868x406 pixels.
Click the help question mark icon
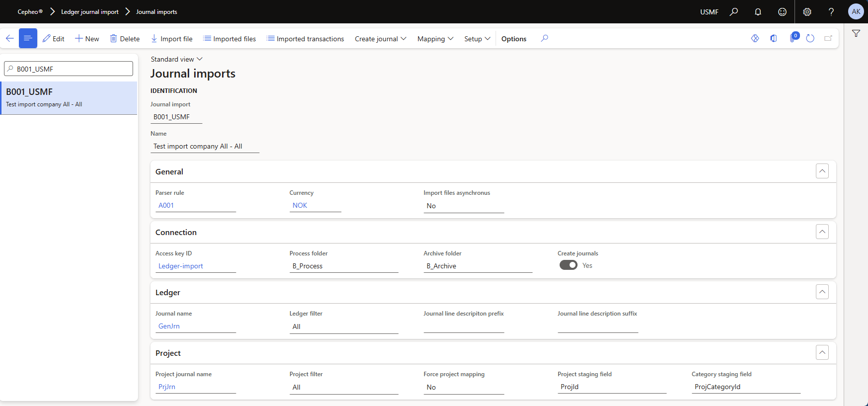pos(831,12)
